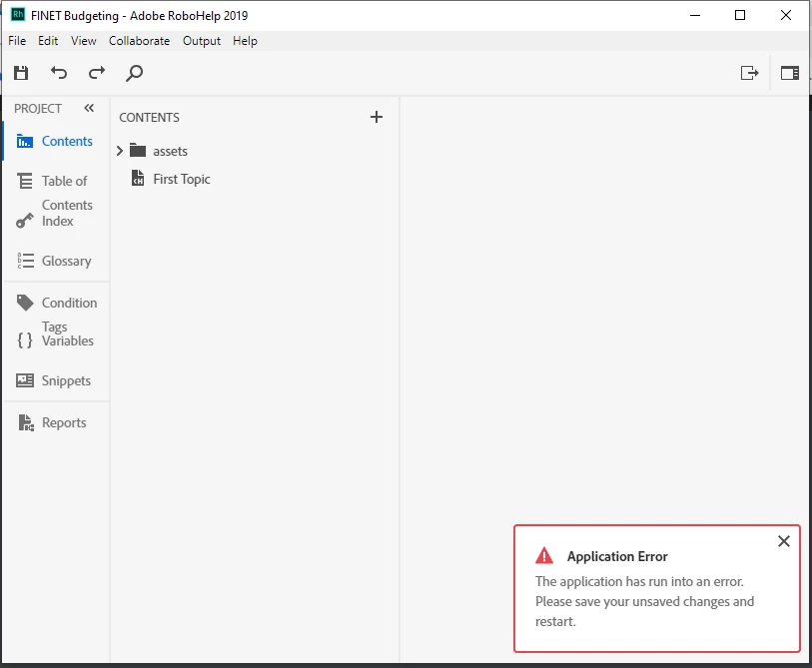Open the Output menu
This screenshot has height=668, width=812.
click(x=202, y=41)
